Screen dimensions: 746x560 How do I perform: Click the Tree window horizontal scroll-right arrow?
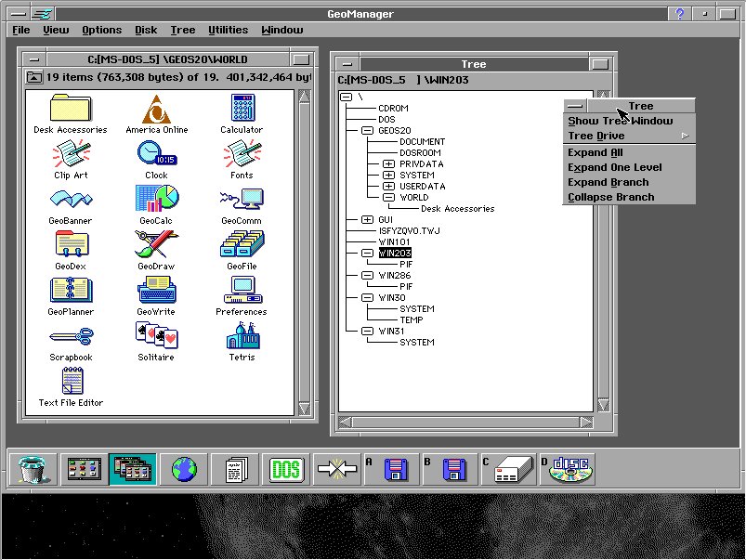click(586, 422)
